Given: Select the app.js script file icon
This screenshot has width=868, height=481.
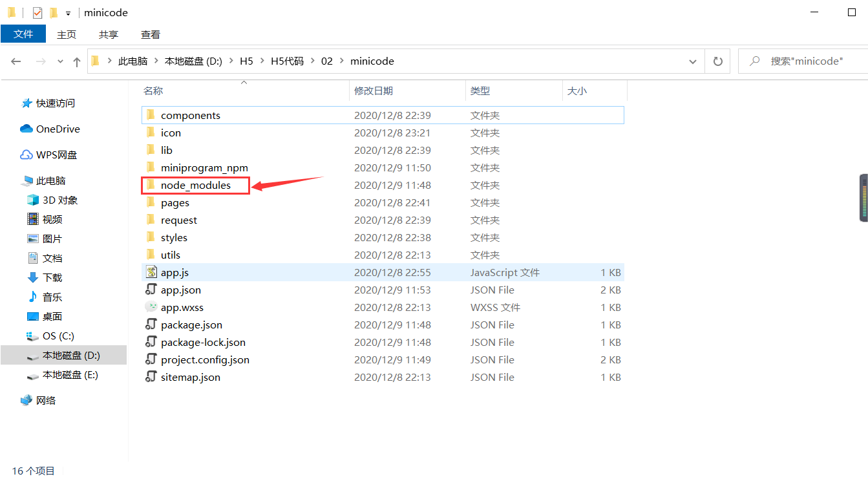Looking at the screenshot, I should click(x=151, y=272).
